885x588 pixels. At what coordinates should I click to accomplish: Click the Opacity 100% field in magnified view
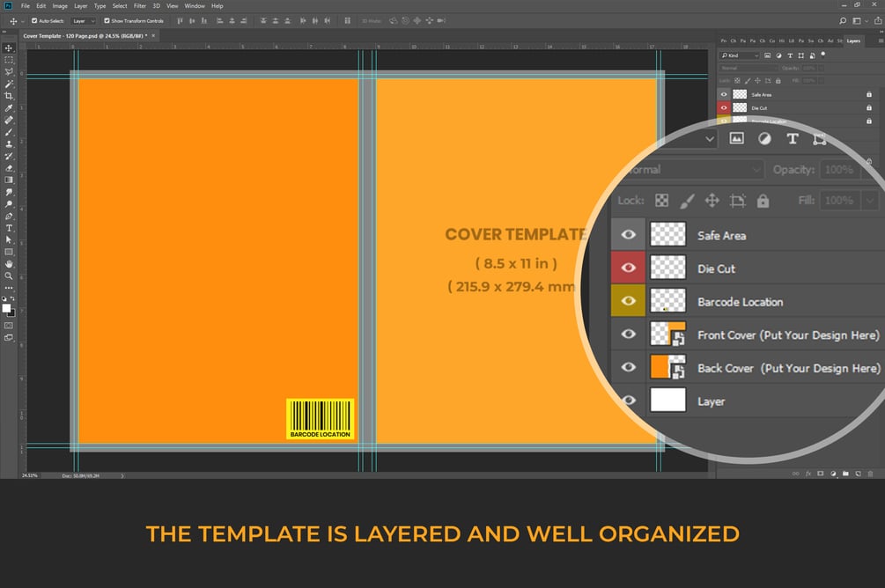(x=839, y=169)
